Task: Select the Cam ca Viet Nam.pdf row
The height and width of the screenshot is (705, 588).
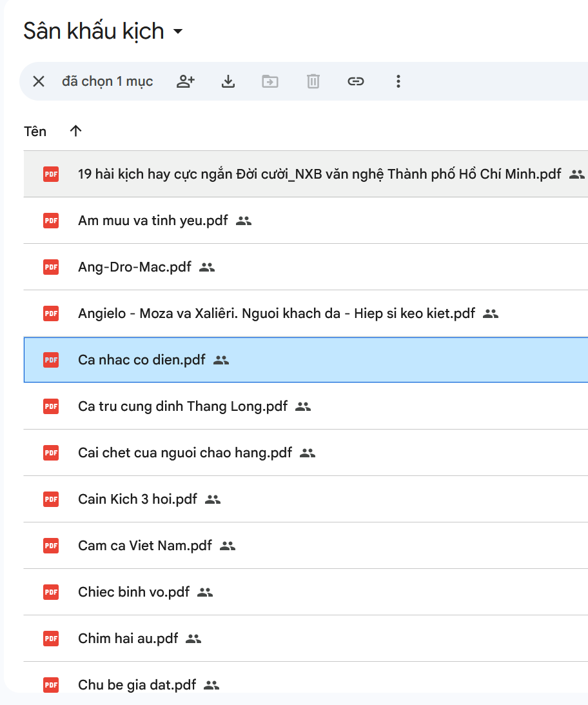Action: pyautogui.click(x=145, y=546)
